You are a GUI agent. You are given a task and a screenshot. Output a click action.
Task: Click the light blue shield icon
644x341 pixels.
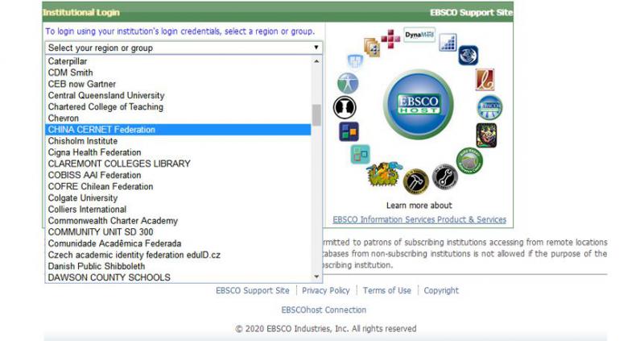coord(355,62)
